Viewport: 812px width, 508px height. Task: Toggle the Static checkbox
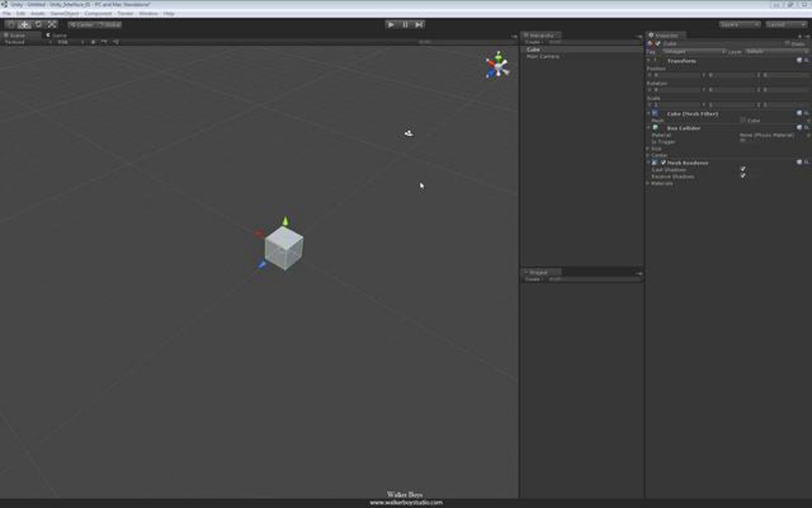coord(788,43)
